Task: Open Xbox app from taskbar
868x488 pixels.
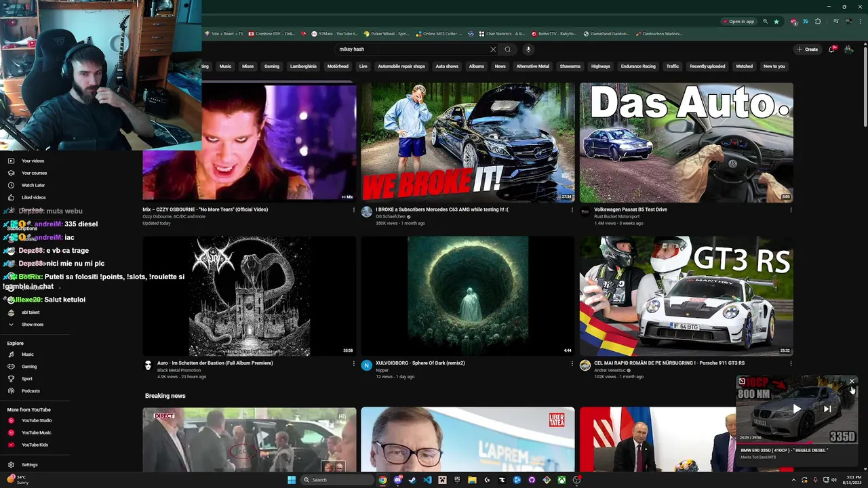Action: [x=561, y=480]
